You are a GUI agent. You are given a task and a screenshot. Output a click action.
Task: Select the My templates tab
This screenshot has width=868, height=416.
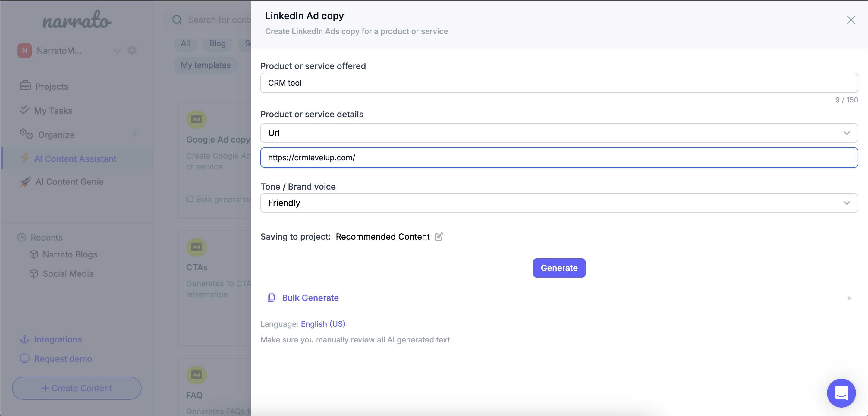205,65
